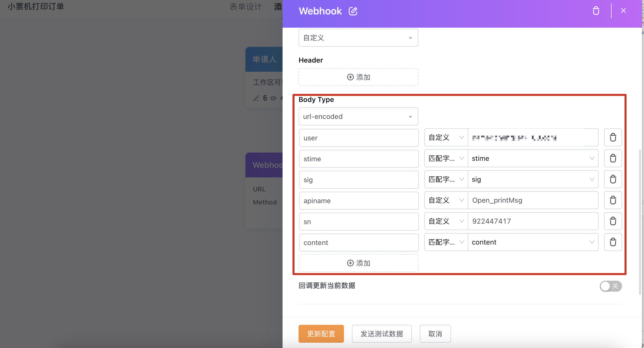Click the pencil edit icon on 申请人 card
Screen dimensions: 644x348
[x=256, y=98]
